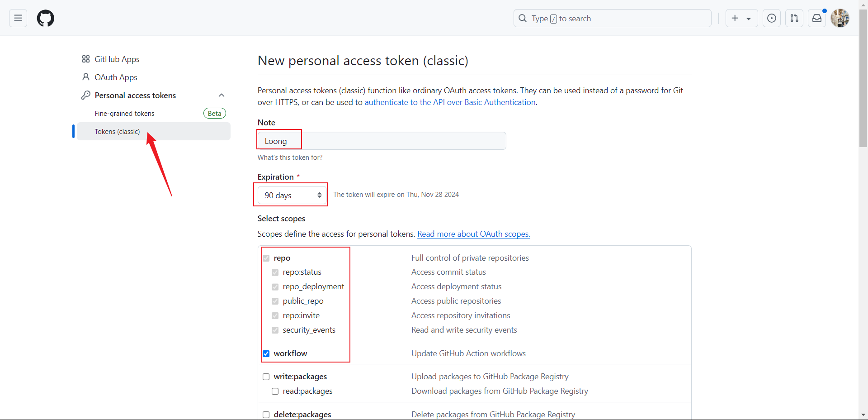Open the notifications inbox icon
Screen dimensions: 868x420
(x=817, y=18)
